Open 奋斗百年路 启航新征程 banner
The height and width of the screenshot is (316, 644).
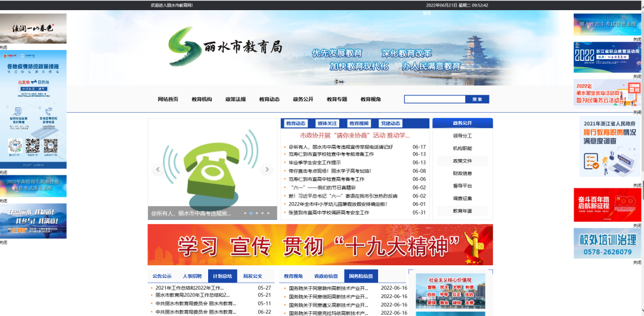(x=607, y=205)
